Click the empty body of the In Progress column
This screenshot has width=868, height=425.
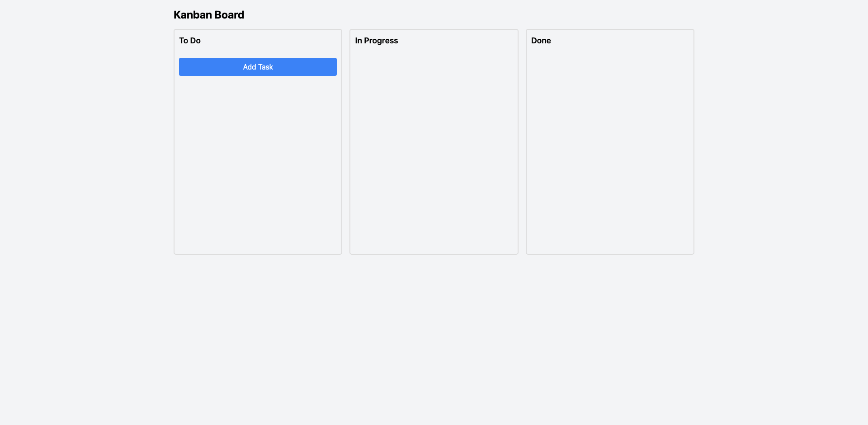434,149
